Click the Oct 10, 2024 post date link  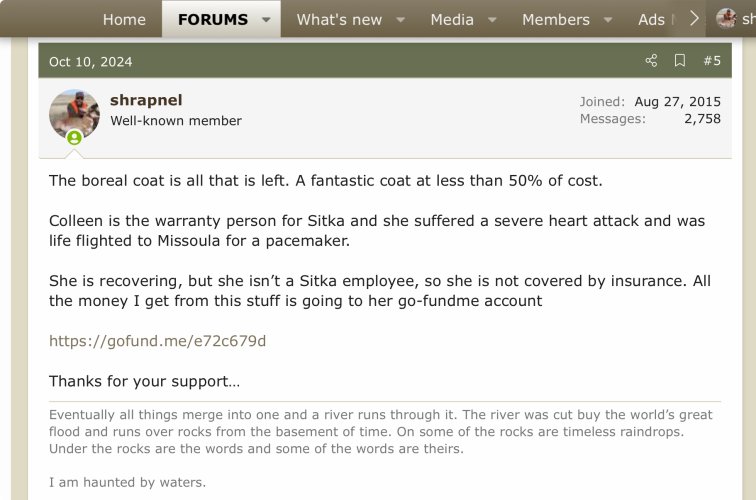(x=90, y=62)
